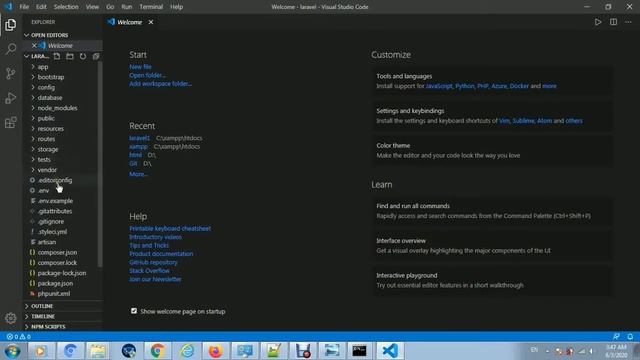Click the feedback icon in status bar
640x360 pixels.
point(616,336)
